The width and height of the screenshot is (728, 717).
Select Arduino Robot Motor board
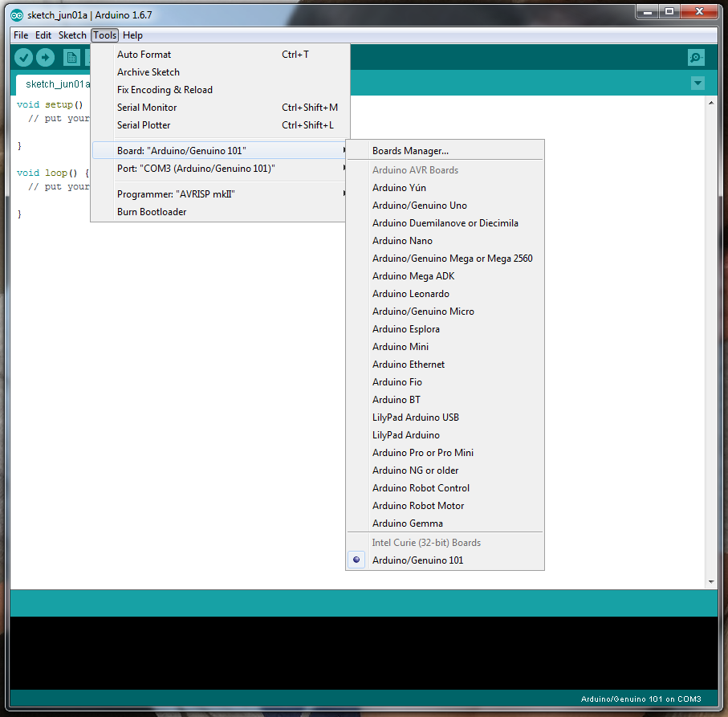tap(445, 505)
